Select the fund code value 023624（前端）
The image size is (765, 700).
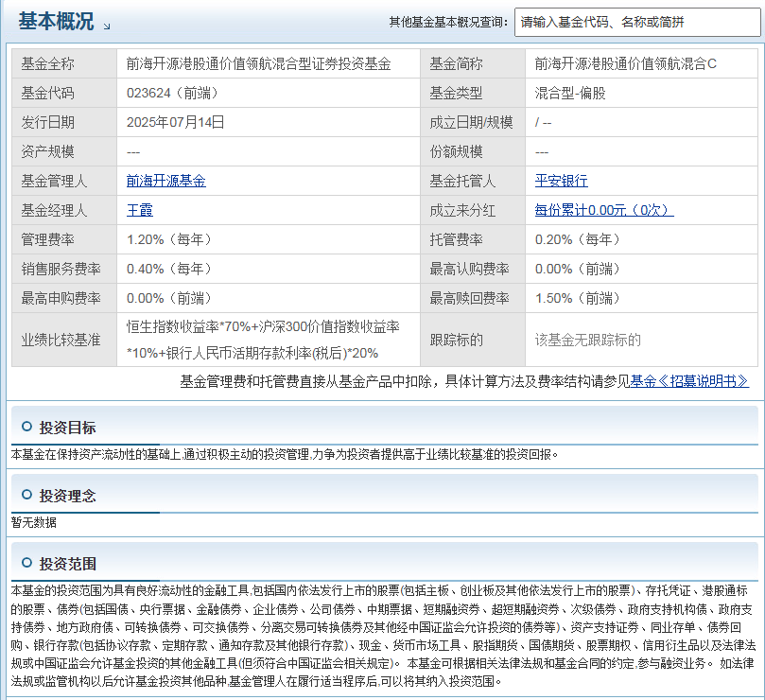(172, 93)
